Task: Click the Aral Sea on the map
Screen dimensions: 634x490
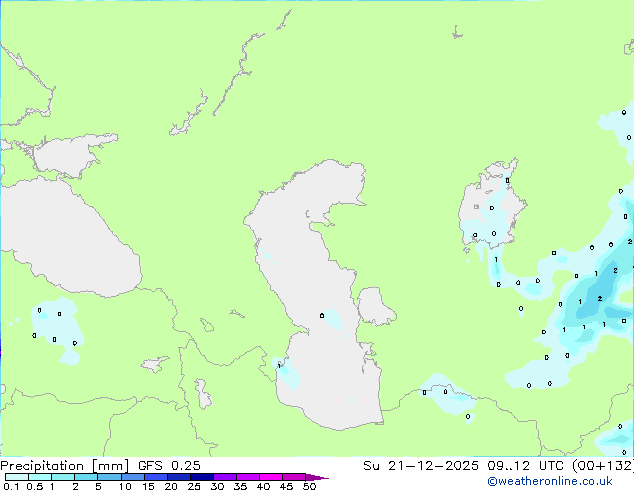Action: [x=491, y=206]
